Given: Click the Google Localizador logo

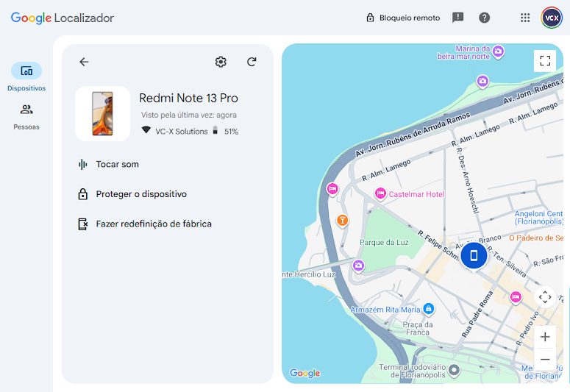Looking at the screenshot, I should [x=63, y=18].
